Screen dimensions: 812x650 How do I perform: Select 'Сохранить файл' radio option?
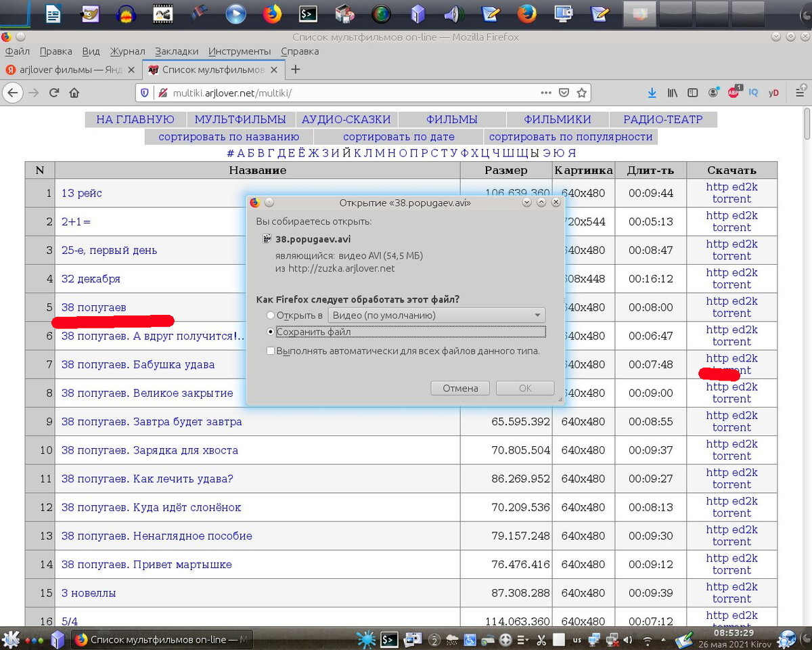[271, 332]
